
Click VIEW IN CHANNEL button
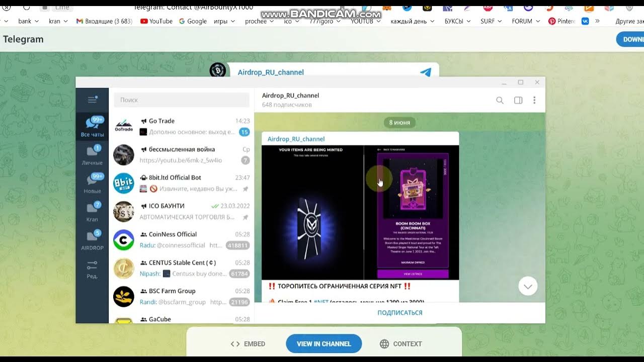tap(324, 344)
